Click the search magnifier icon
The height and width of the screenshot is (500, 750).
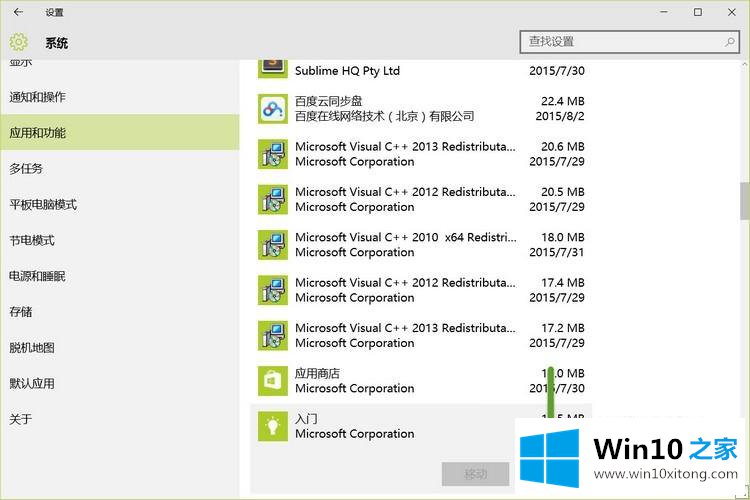(x=730, y=42)
